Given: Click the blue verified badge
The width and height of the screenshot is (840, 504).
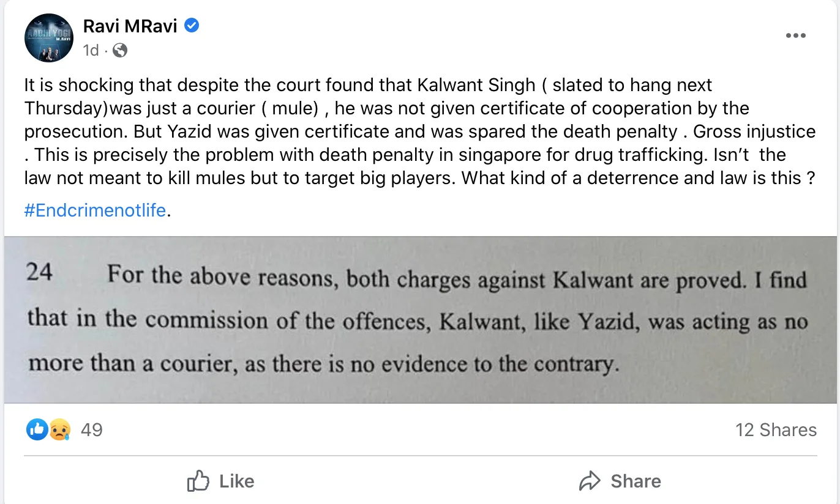Looking at the screenshot, I should click(191, 26).
